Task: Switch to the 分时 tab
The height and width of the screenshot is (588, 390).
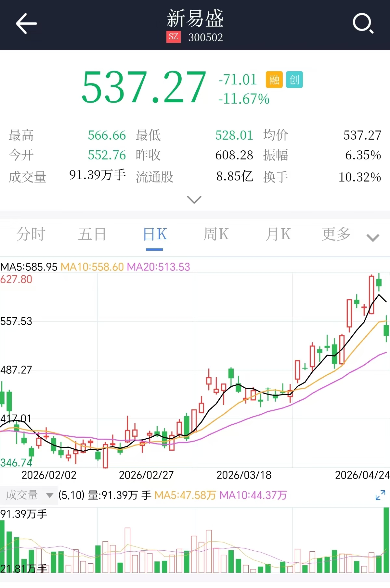Action: tap(31, 234)
